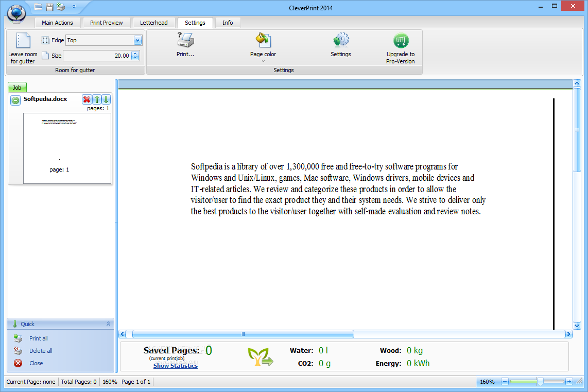Click the Close link in Quick panel

pyautogui.click(x=37, y=363)
